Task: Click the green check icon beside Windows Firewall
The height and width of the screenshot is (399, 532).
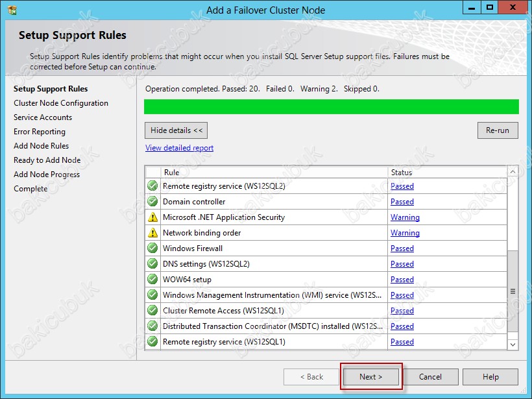Action: click(x=152, y=248)
